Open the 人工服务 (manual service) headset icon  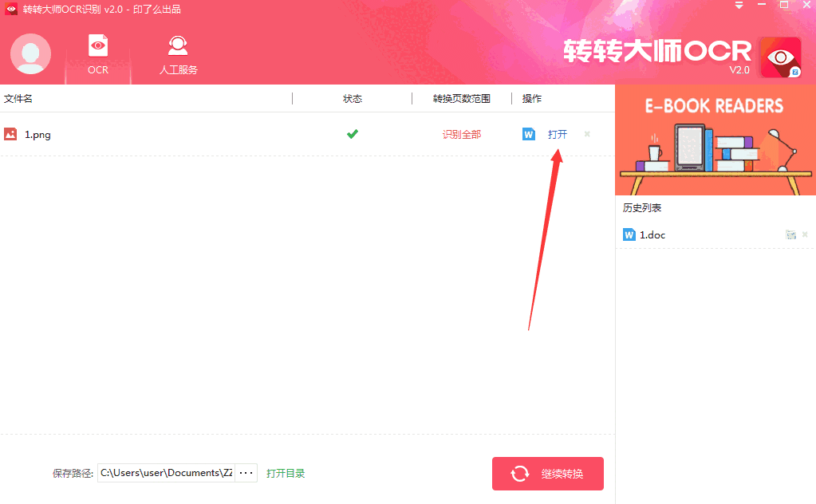177,45
